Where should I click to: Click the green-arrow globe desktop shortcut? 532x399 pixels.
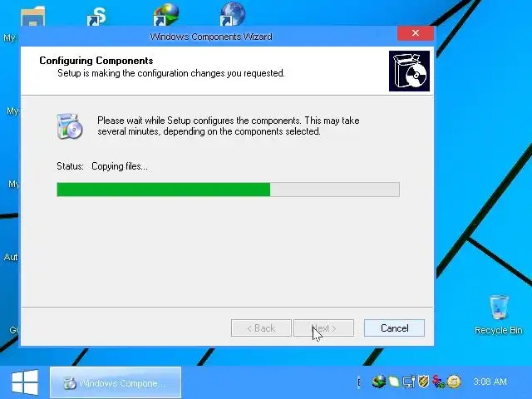(166, 15)
